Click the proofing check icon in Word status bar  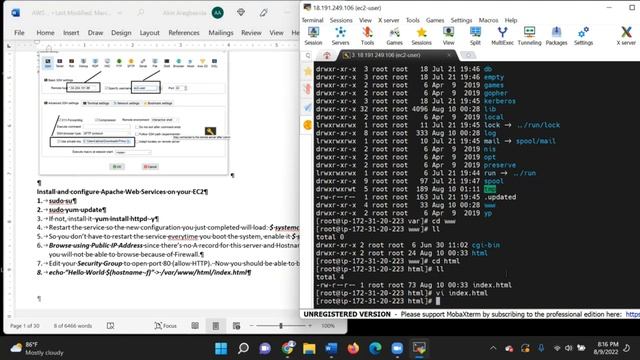(110, 325)
